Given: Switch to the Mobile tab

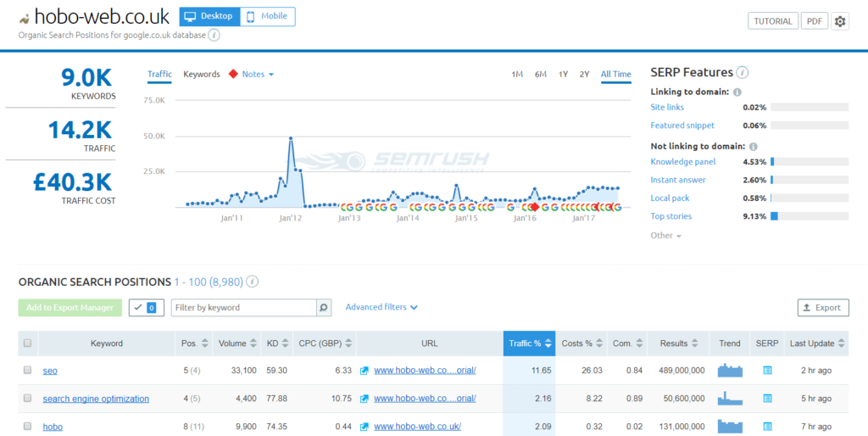Looking at the screenshot, I should [x=268, y=16].
